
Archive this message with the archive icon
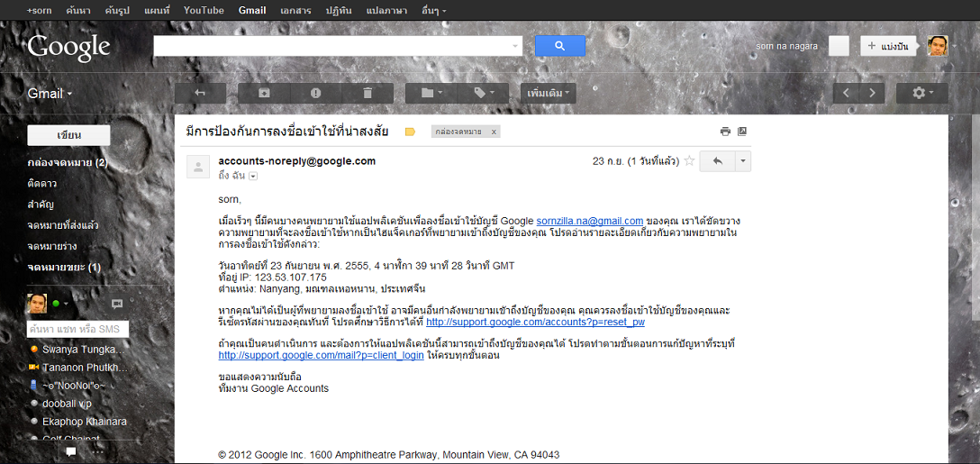click(264, 93)
